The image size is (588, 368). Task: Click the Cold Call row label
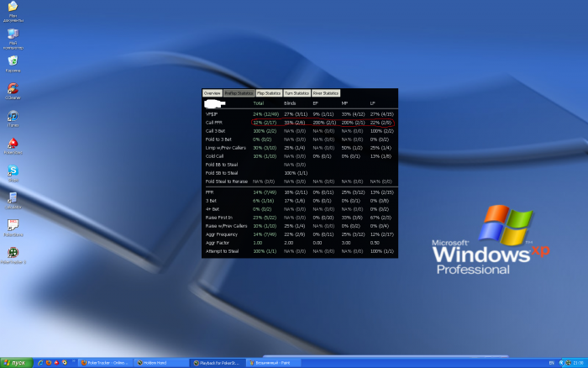click(x=214, y=156)
